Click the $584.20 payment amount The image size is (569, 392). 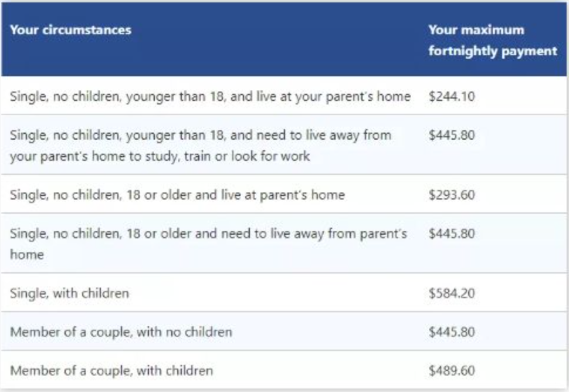[451, 293]
